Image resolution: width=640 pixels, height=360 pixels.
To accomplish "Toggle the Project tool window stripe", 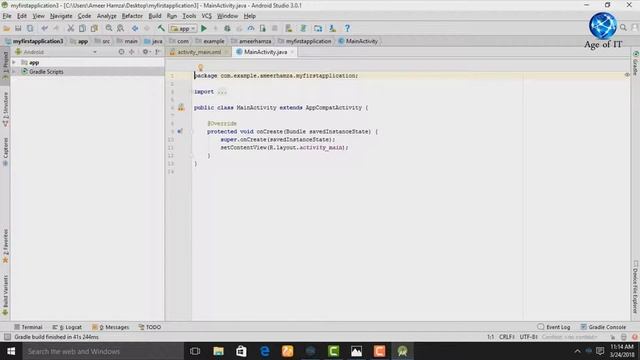I will [x=5, y=65].
